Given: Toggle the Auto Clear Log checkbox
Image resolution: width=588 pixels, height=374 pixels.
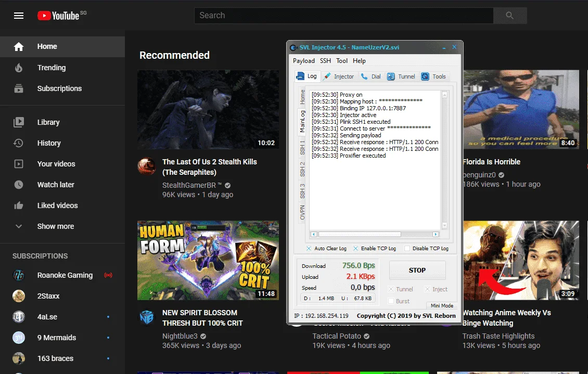Looking at the screenshot, I should (x=309, y=249).
